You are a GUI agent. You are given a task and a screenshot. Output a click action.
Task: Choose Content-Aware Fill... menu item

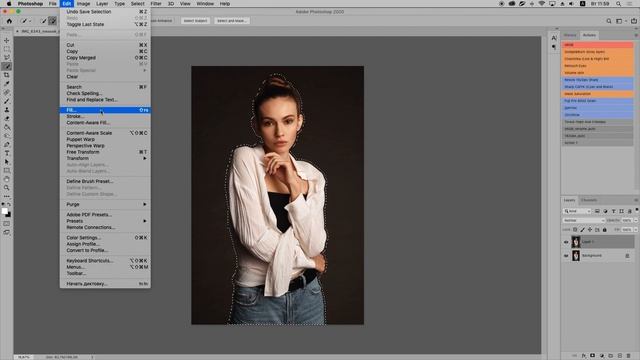coord(105,122)
